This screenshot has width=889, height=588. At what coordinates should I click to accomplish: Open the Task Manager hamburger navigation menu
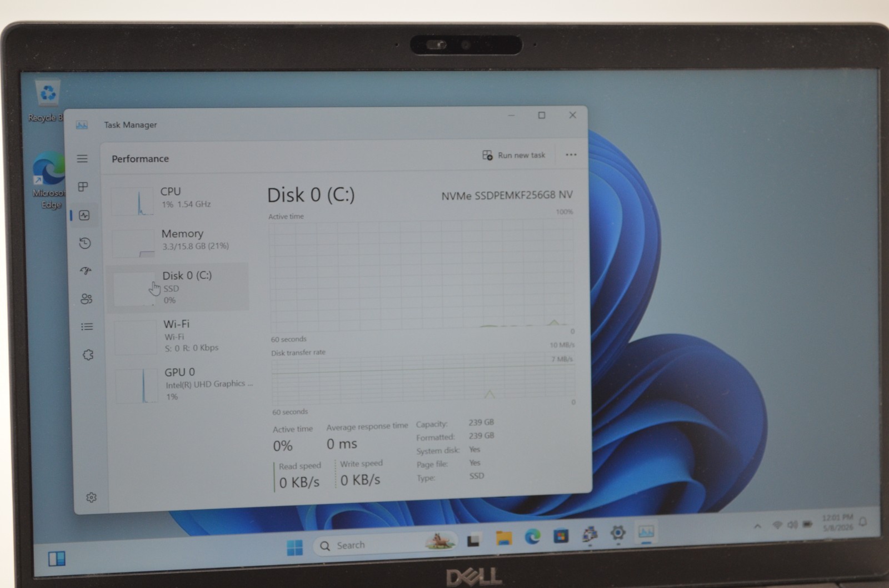coord(82,159)
